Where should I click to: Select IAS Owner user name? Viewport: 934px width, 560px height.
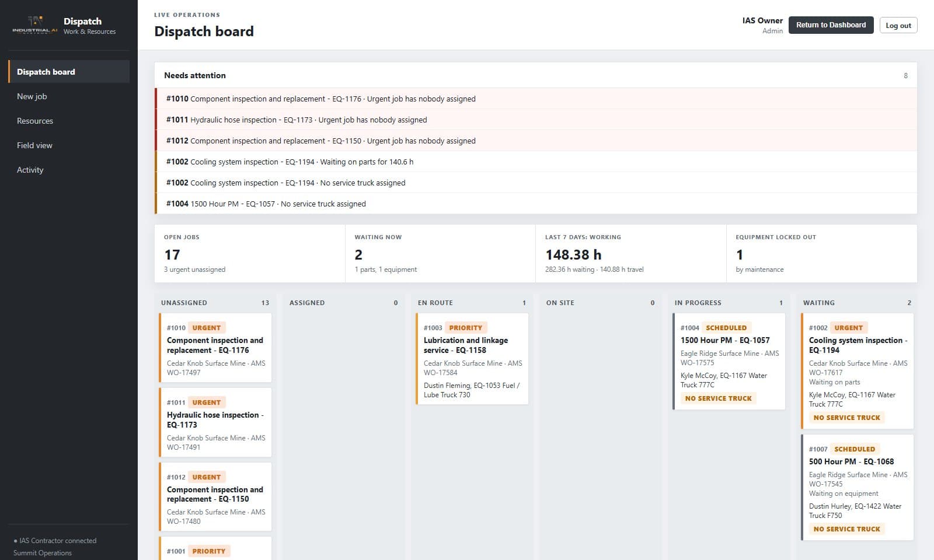pos(762,20)
